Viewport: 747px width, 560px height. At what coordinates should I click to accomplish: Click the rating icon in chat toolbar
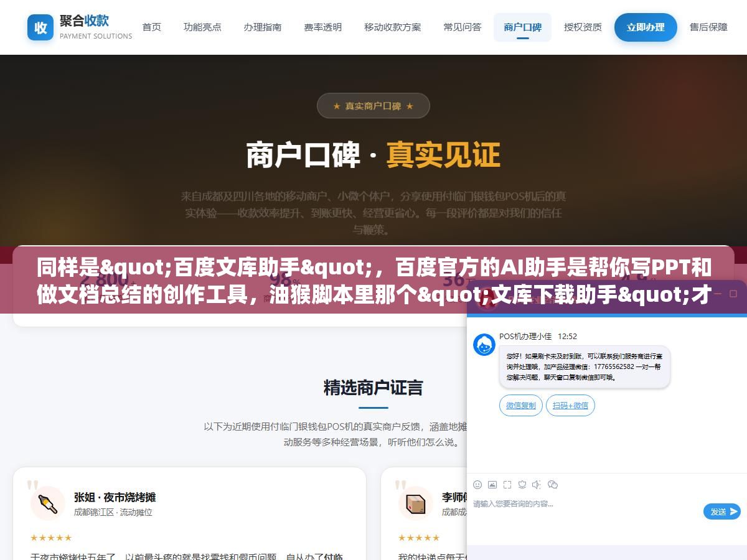(x=522, y=485)
